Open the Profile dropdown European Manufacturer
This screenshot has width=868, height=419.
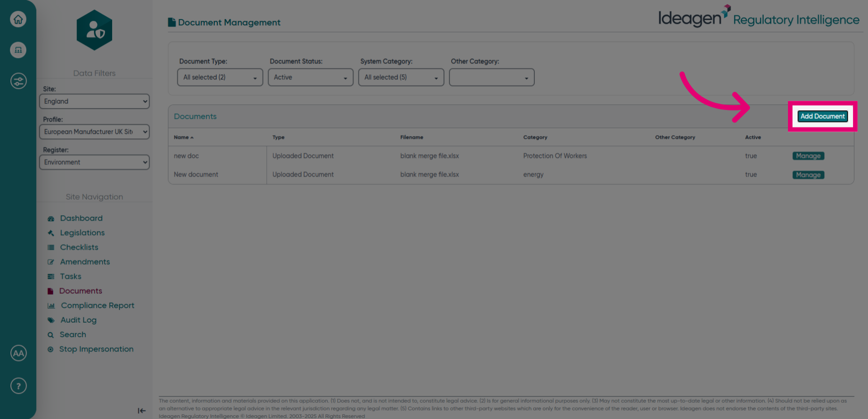click(x=94, y=132)
